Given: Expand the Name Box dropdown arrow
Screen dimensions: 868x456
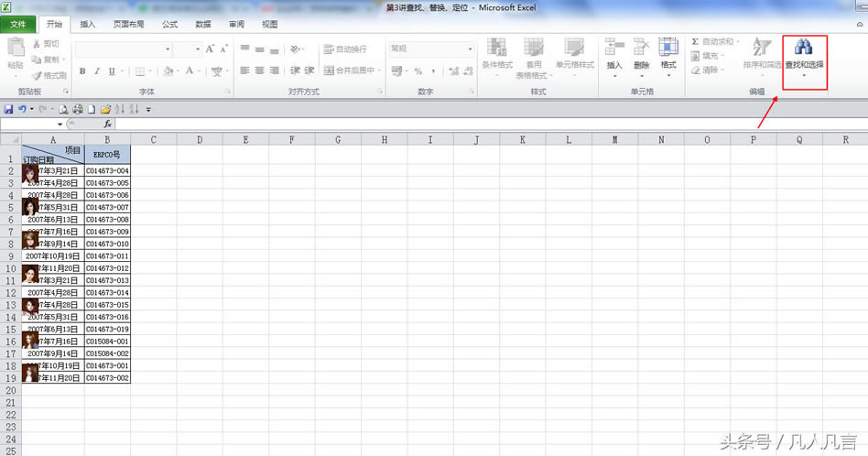Looking at the screenshot, I should coord(60,124).
